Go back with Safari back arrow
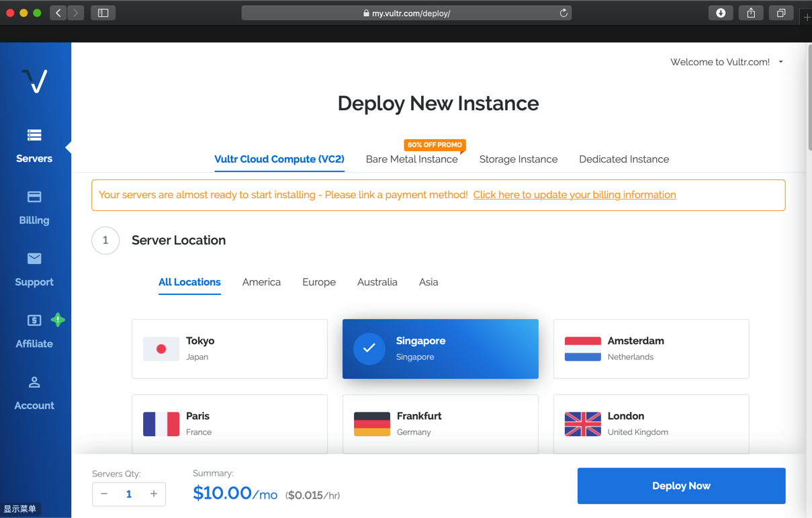This screenshot has width=812, height=518. click(x=58, y=13)
